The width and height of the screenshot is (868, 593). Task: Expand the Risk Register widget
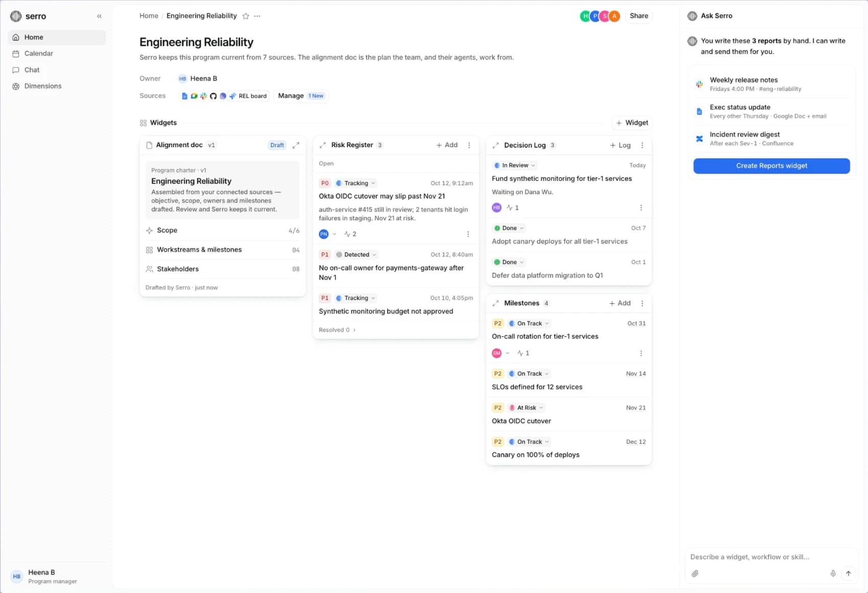(322, 145)
